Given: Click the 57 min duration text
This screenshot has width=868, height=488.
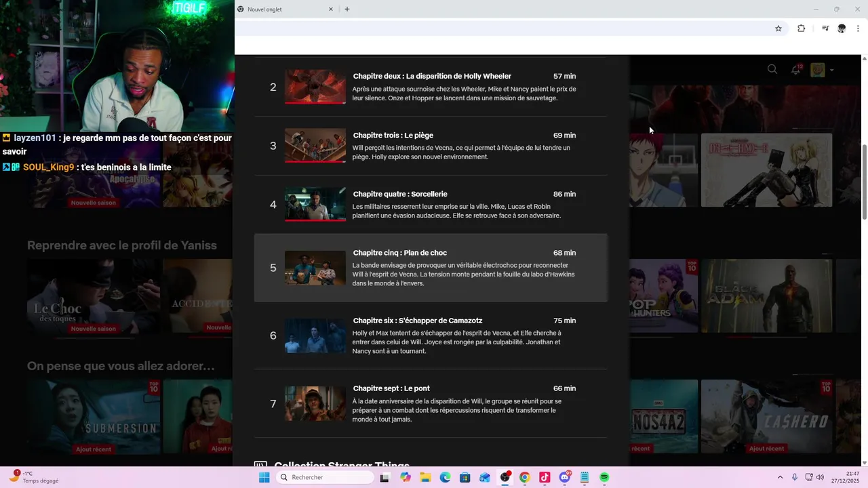Looking at the screenshot, I should coord(564,76).
